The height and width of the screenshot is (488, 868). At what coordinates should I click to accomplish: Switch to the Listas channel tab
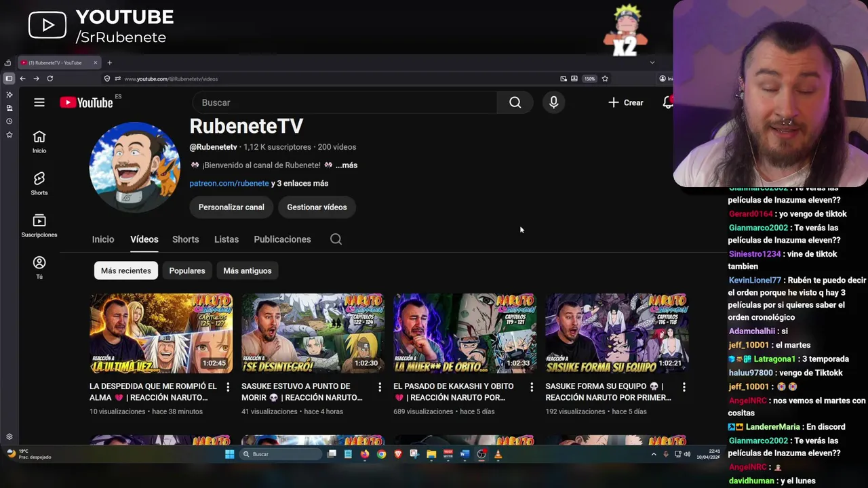[x=226, y=239]
